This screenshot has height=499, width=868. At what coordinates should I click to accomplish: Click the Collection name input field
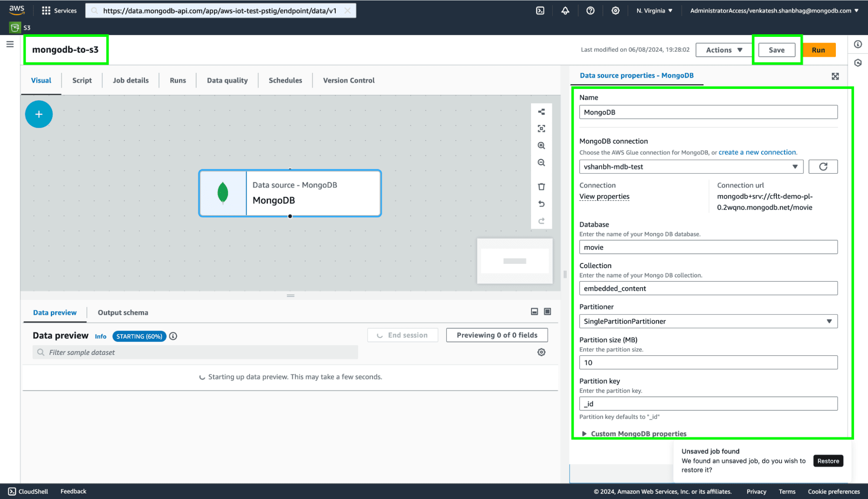[x=708, y=289]
